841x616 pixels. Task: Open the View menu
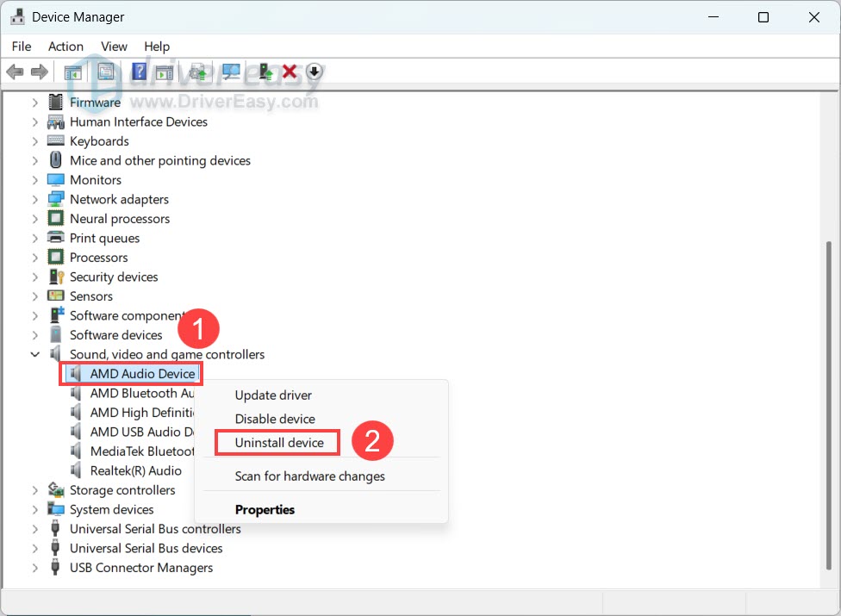point(115,47)
